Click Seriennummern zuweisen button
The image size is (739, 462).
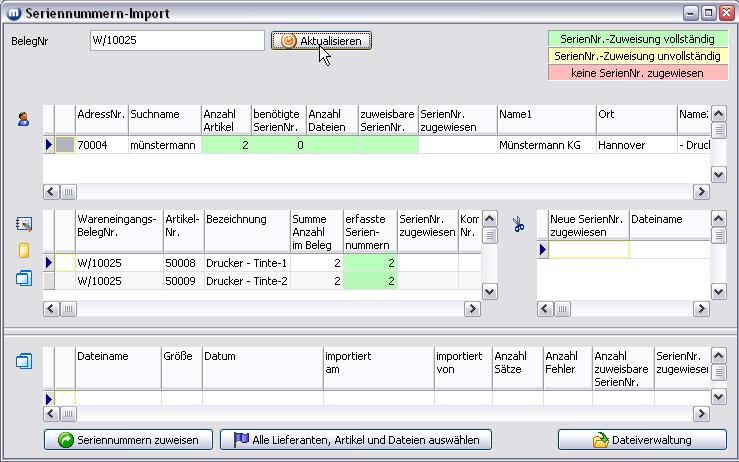tap(128, 440)
